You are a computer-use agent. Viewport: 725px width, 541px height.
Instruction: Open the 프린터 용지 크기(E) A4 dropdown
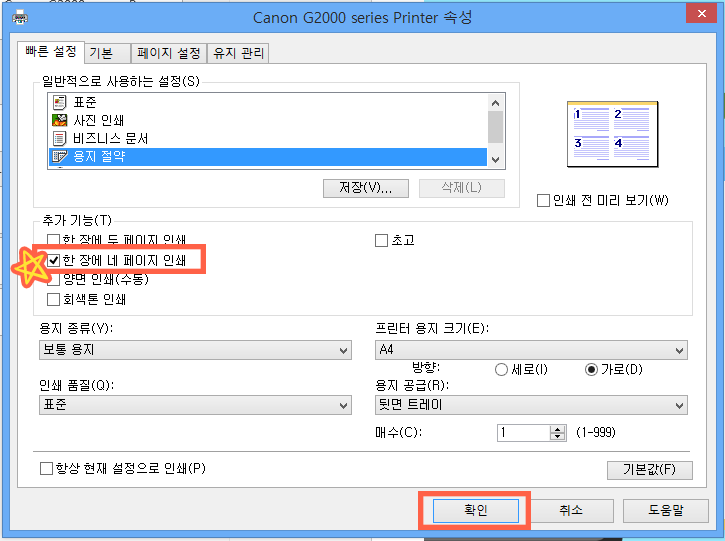531,350
